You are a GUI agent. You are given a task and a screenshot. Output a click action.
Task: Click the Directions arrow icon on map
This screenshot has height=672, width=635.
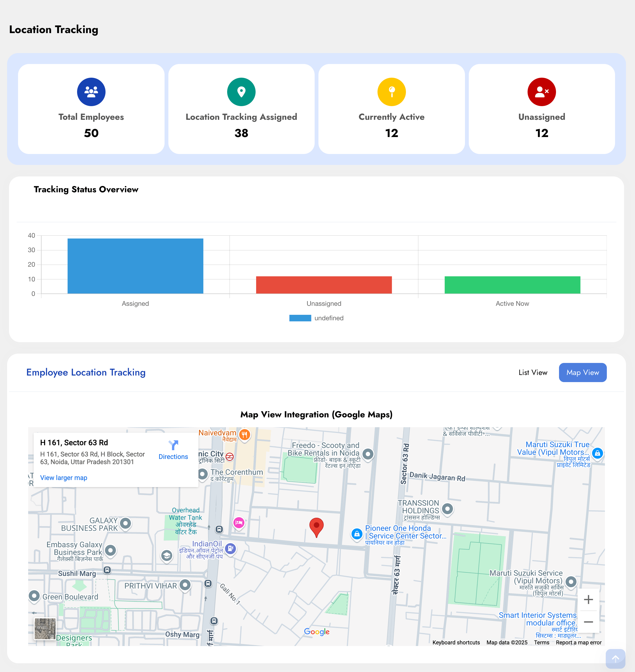point(173,445)
